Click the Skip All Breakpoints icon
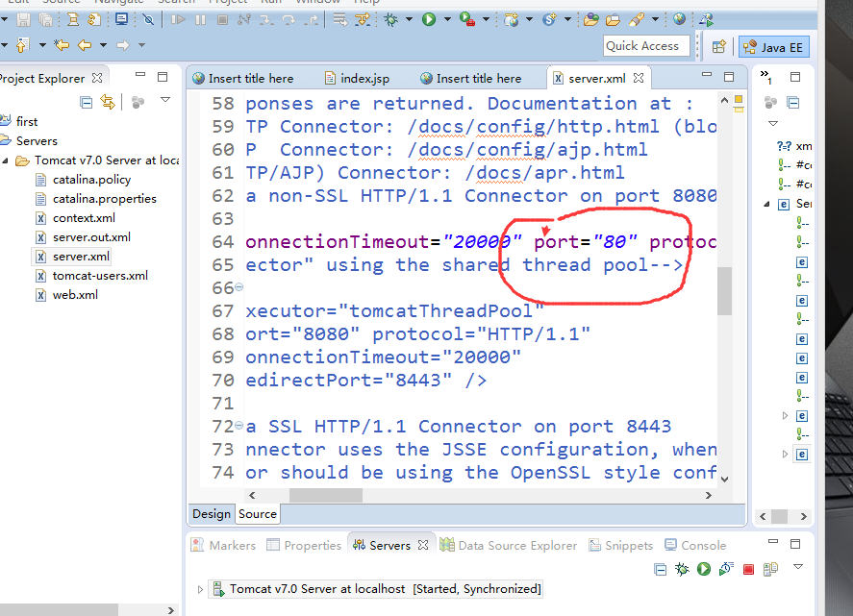This screenshot has height=616, width=853. 148,20
